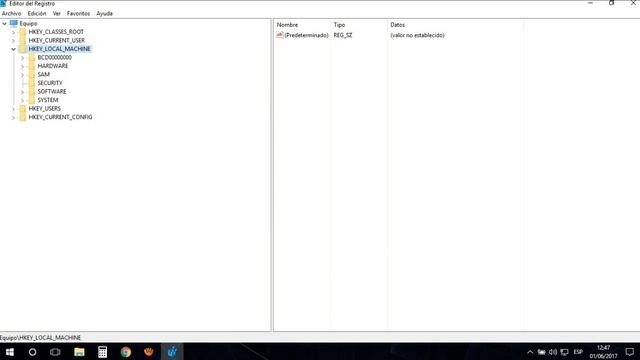640x360 pixels.
Task: Open File Explorer from the taskbar
Action: coord(79,352)
